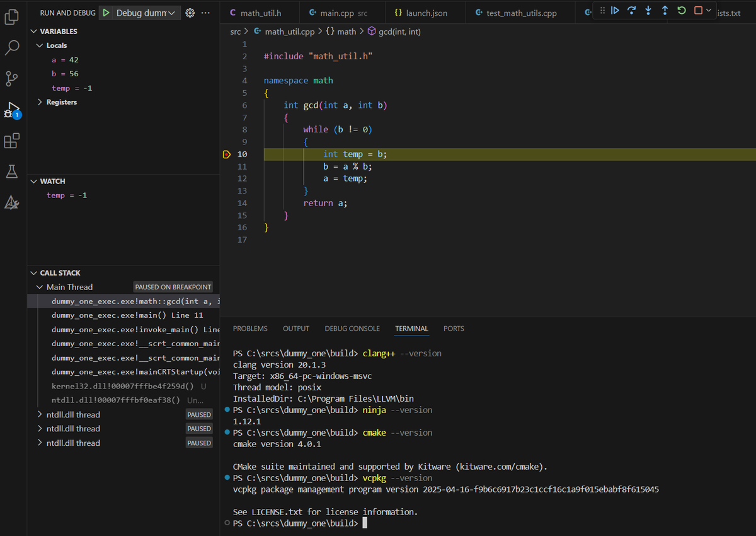Switch to the test_math_utils.cpp tab
Screen dimensions: 756x536
point(520,13)
